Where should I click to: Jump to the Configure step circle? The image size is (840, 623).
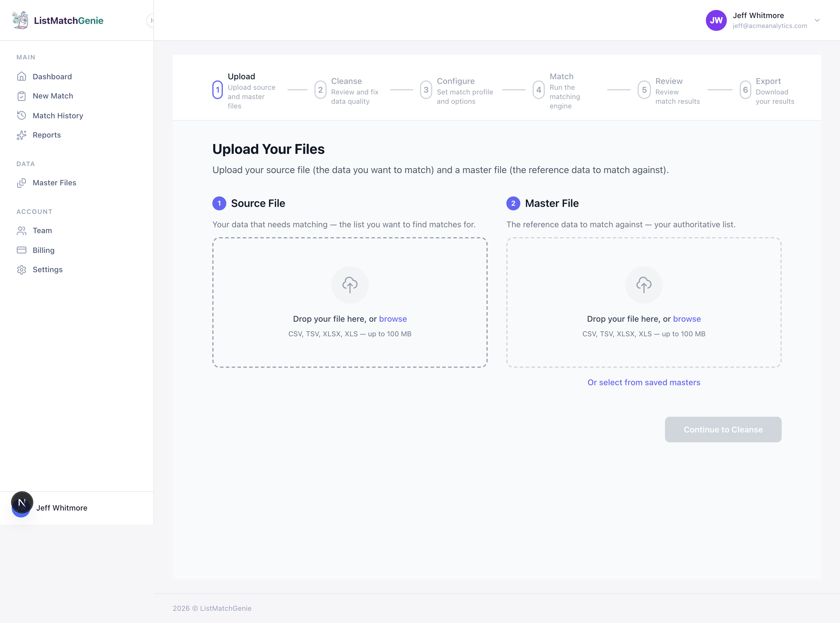tap(426, 90)
